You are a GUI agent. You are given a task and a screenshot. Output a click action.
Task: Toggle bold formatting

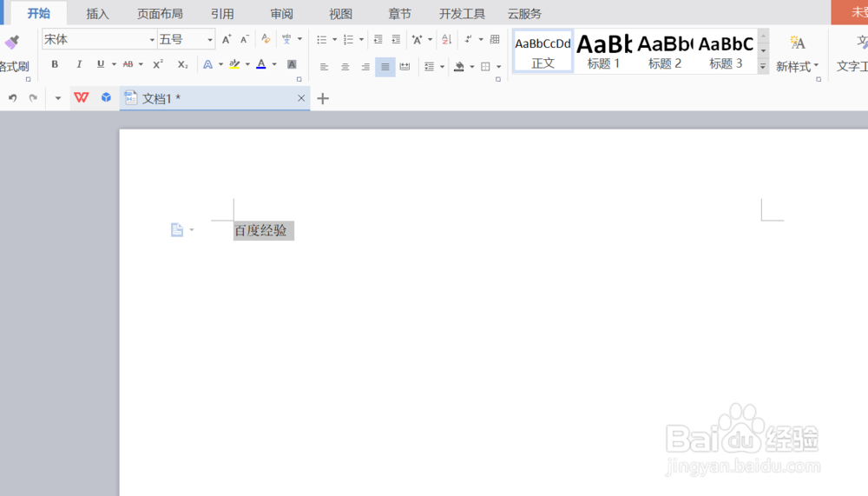tap(54, 64)
